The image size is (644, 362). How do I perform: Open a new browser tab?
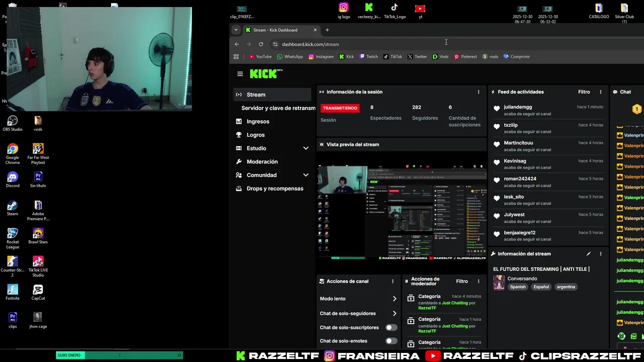[327, 30]
